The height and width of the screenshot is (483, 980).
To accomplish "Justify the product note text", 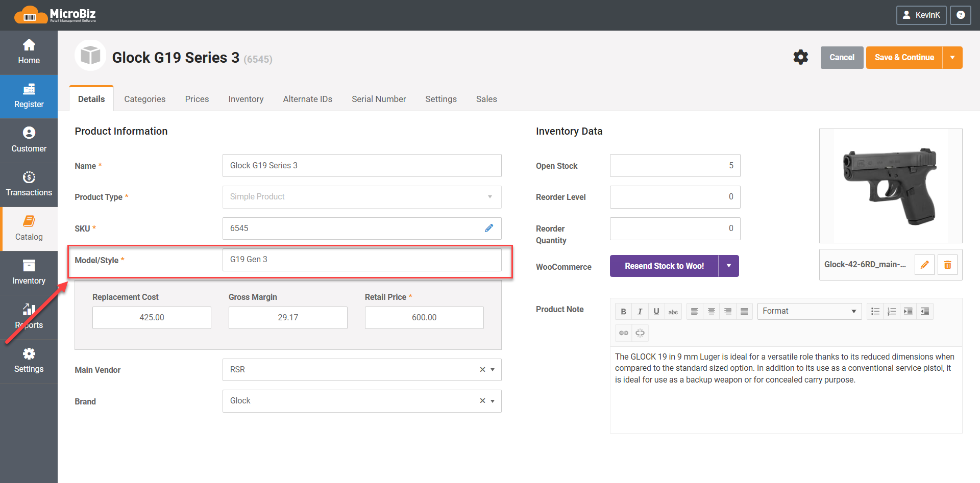I will click(x=744, y=312).
